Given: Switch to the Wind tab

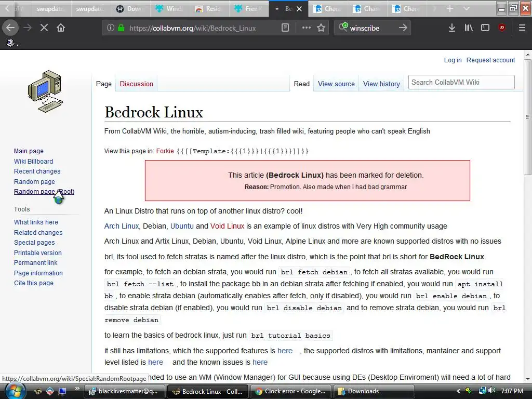Looking at the screenshot, I should [169, 9].
